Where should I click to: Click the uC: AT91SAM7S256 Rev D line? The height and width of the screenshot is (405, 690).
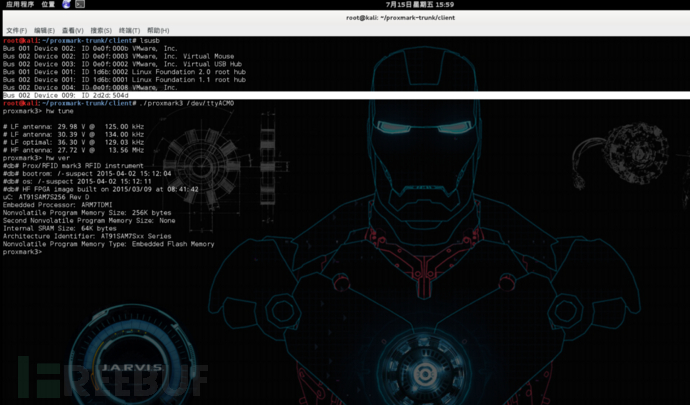46,197
